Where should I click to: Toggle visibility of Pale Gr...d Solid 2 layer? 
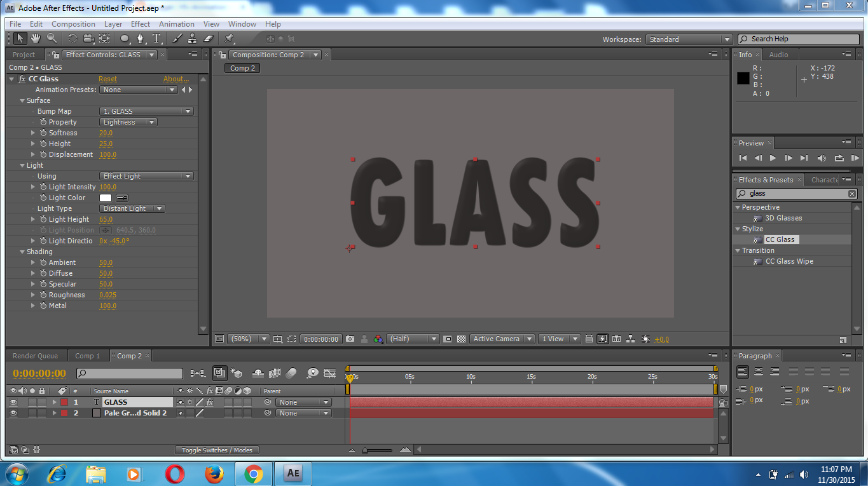(x=14, y=412)
